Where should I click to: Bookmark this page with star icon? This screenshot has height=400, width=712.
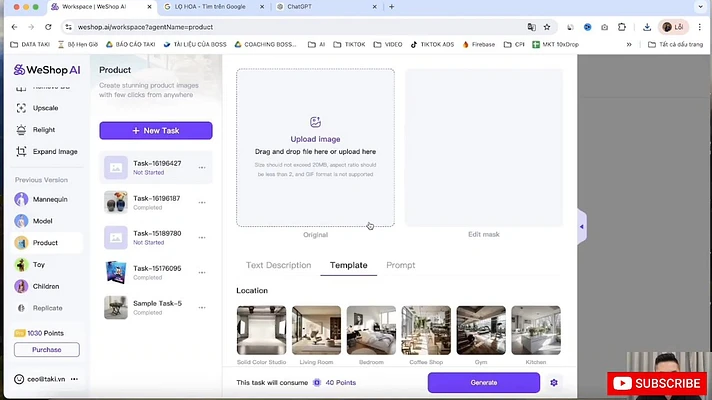point(547,27)
